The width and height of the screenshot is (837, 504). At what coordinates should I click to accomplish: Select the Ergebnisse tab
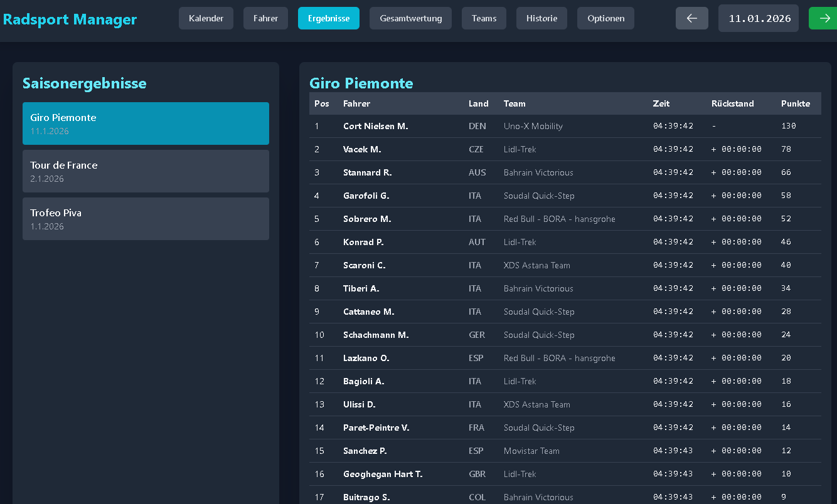[329, 18]
